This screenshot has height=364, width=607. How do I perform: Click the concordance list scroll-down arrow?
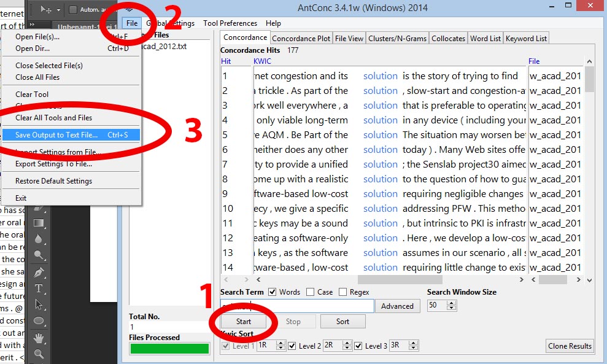coord(589,280)
